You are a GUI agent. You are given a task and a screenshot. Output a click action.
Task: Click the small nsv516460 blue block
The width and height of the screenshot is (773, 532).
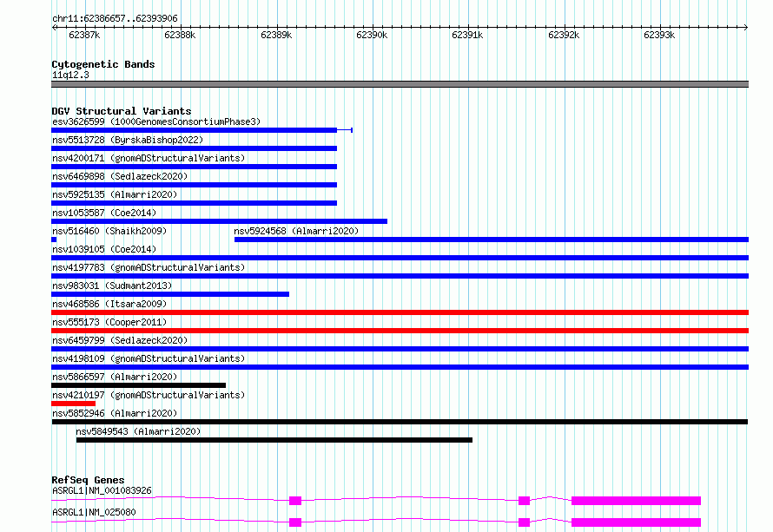tap(54, 240)
